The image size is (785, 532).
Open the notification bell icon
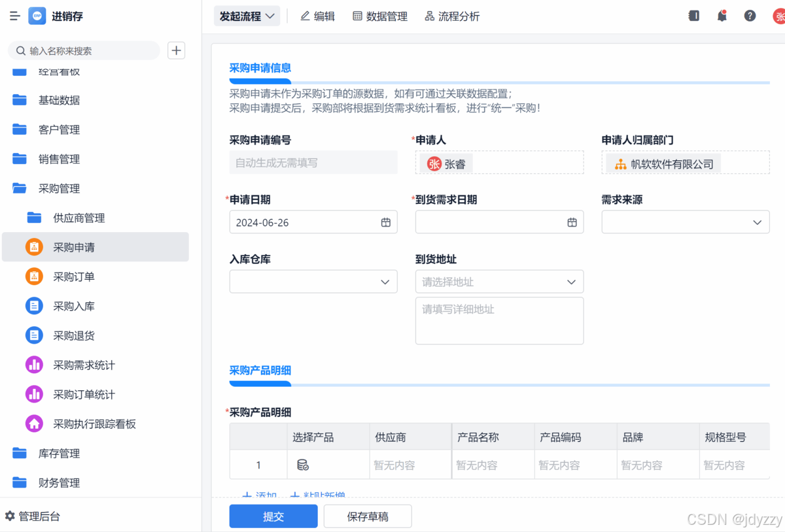pos(722,16)
